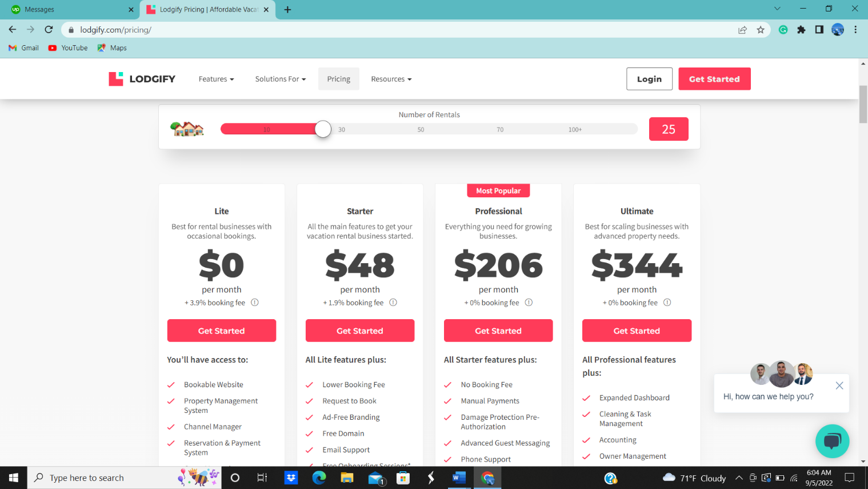Open Task View in taskbar
This screenshot has width=868, height=489.
[x=262, y=478]
